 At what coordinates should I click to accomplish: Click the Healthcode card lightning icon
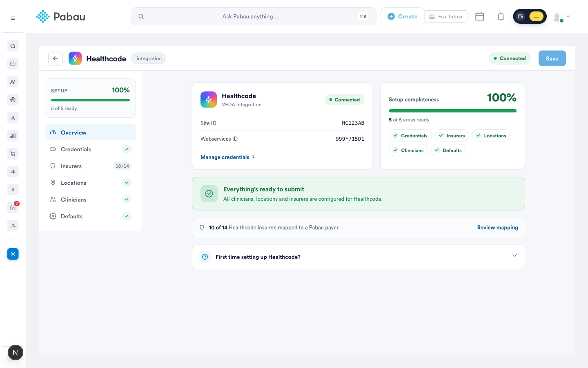209,99
